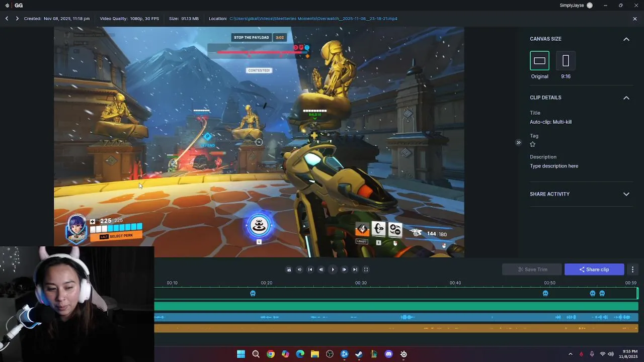Select the Original canvas size

[539, 61]
